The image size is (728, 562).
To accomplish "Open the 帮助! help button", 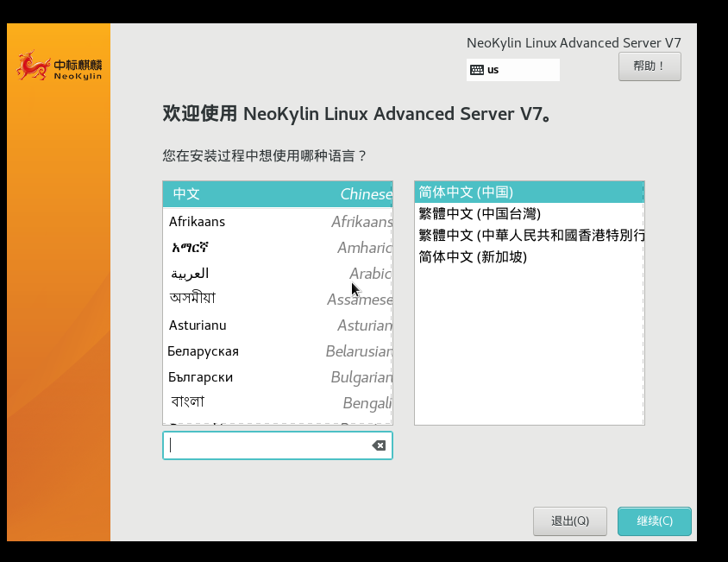I will click(x=650, y=66).
